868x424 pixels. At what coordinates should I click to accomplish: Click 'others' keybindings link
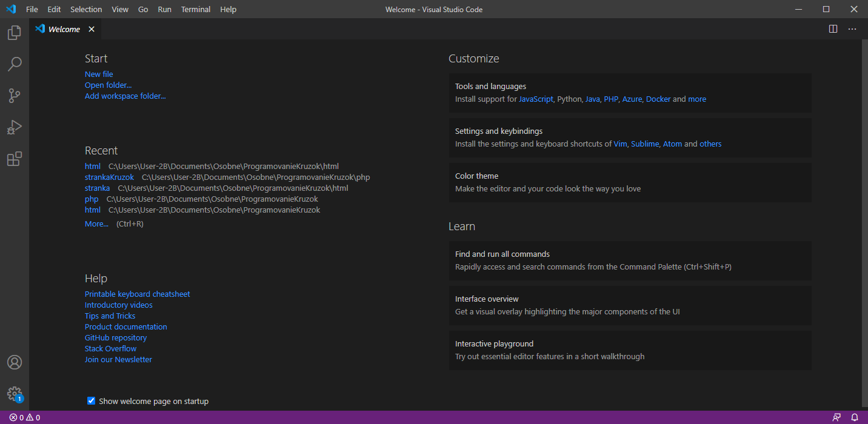point(710,144)
